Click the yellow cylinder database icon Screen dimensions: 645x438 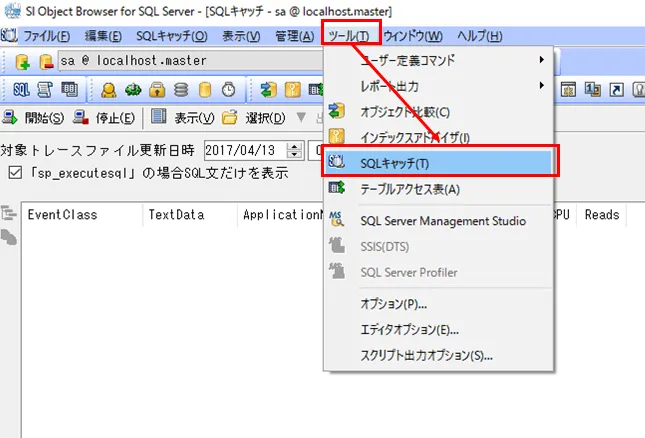[205, 90]
